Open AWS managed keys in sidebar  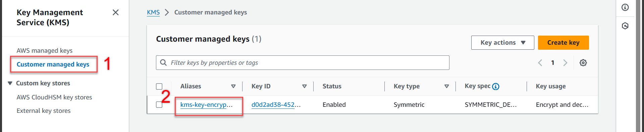[45, 51]
